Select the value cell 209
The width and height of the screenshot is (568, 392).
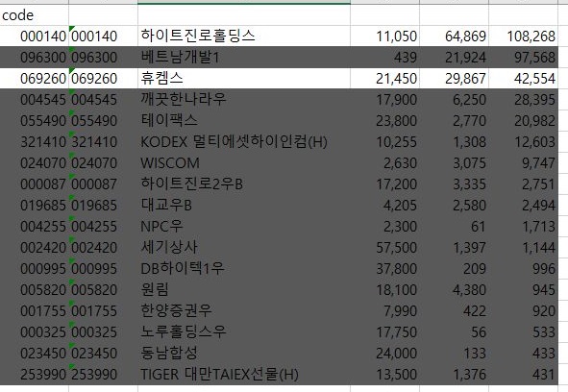pos(455,268)
